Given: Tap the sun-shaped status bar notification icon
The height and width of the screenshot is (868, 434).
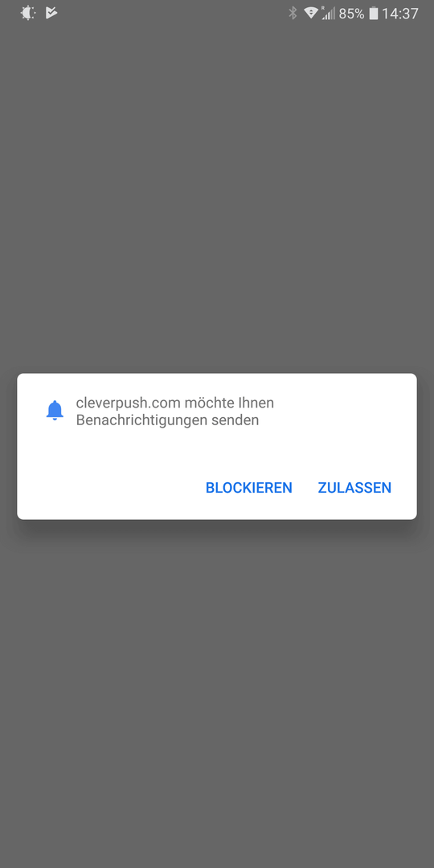Looking at the screenshot, I should click(x=27, y=13).
